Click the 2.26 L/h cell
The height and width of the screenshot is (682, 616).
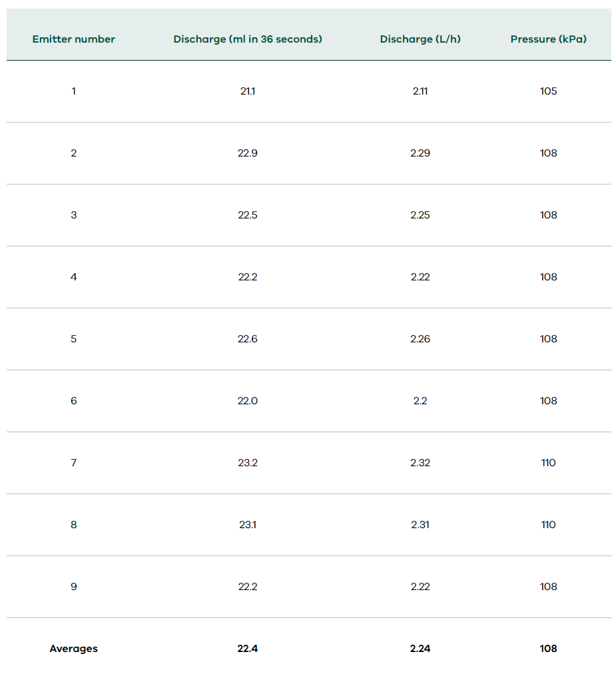[x=420, y=339]
